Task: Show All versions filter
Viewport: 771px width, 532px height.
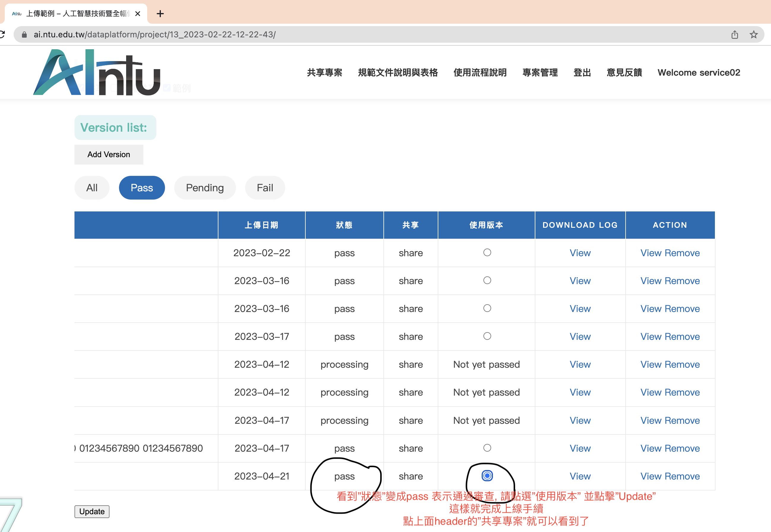Action: 92,188
